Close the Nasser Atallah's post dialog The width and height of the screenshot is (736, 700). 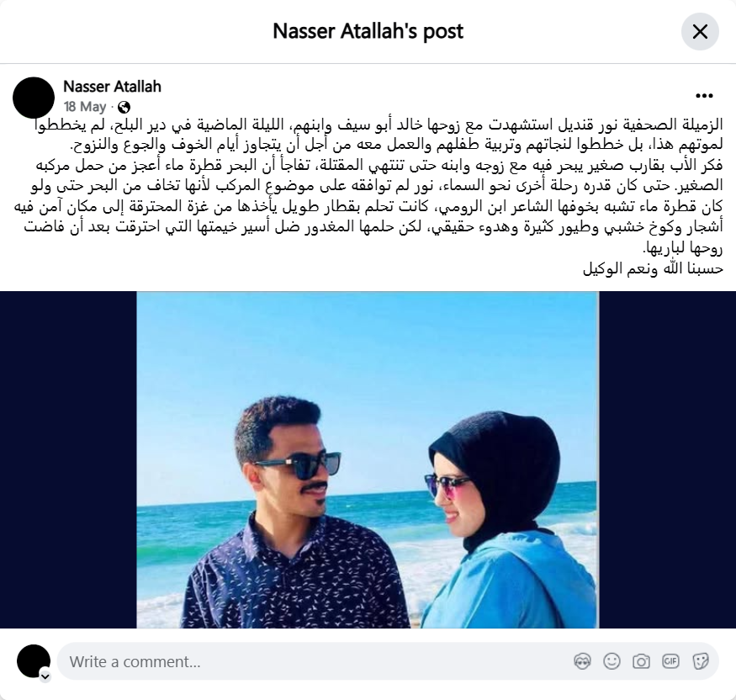pyautogui.click(x=700, y=32)
